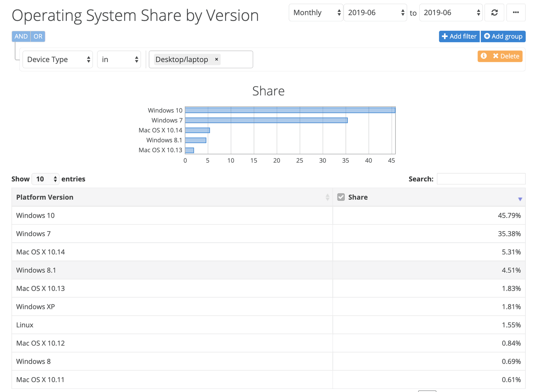Screen dimensions: 533x392
Task: Click the blue sort triangle in Share header
Action: (x=520, y=198)
